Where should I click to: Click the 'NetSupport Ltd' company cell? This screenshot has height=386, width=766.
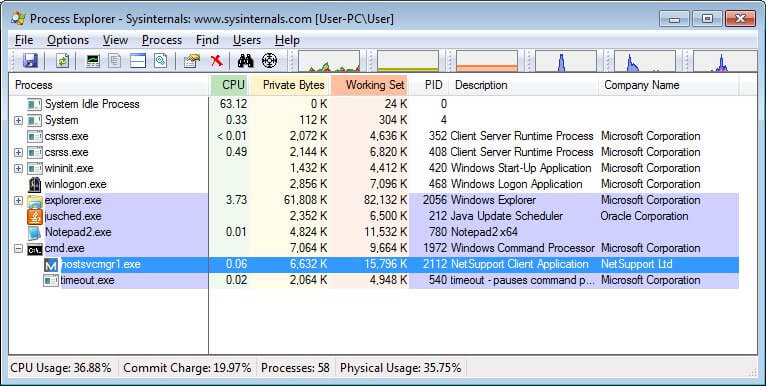click(637, 264)
